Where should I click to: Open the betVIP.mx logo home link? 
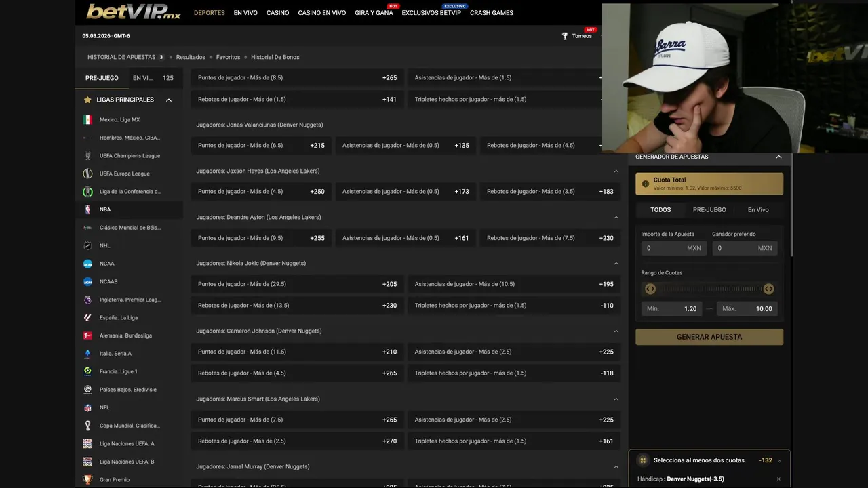pyautogui.click(x=134, y=12)
